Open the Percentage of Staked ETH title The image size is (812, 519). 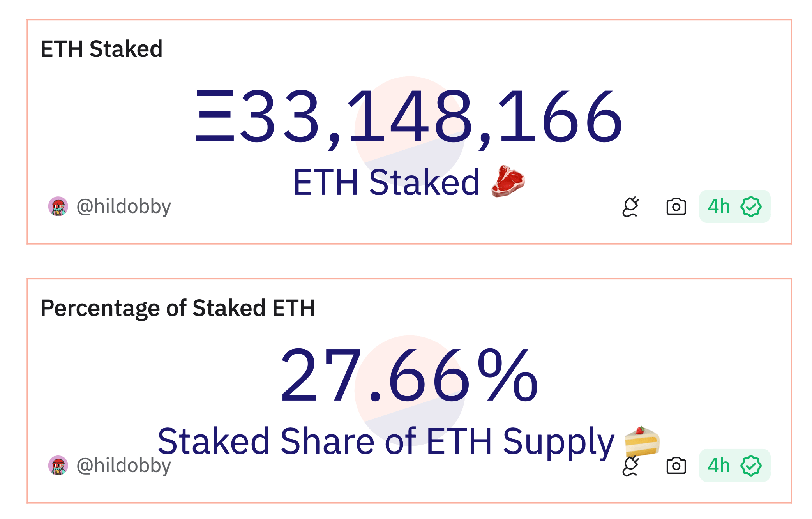(x=177, y=308)
